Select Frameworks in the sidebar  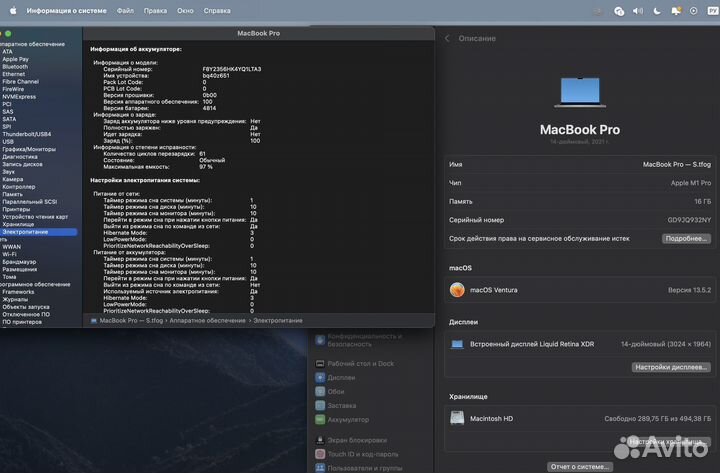pos(18,292)
